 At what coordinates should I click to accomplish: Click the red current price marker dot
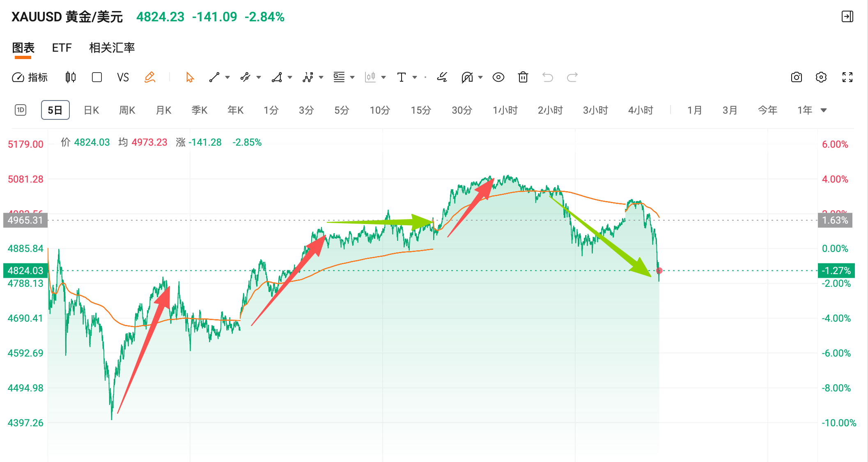pos(659,271)
